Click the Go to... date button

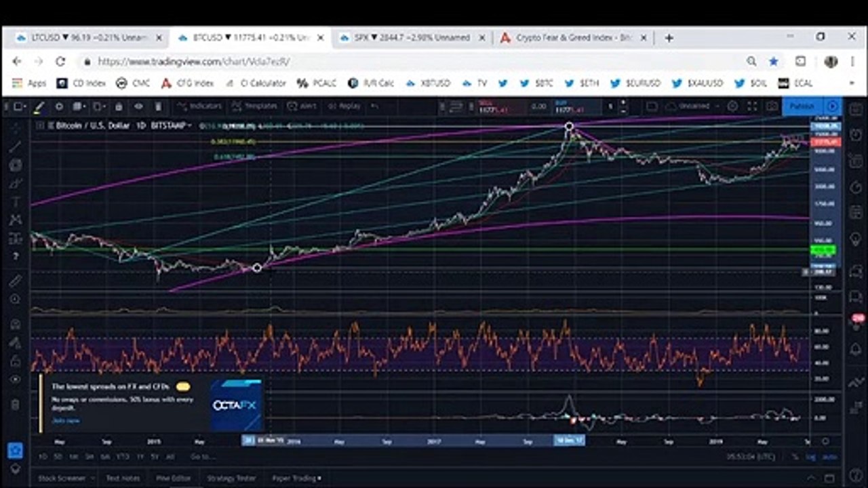point(202,457)
